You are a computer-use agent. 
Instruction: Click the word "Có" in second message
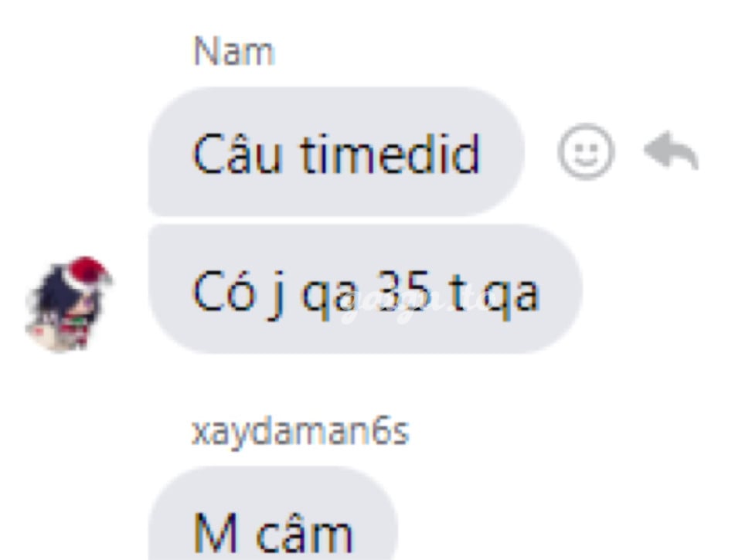tap(223, 290)
